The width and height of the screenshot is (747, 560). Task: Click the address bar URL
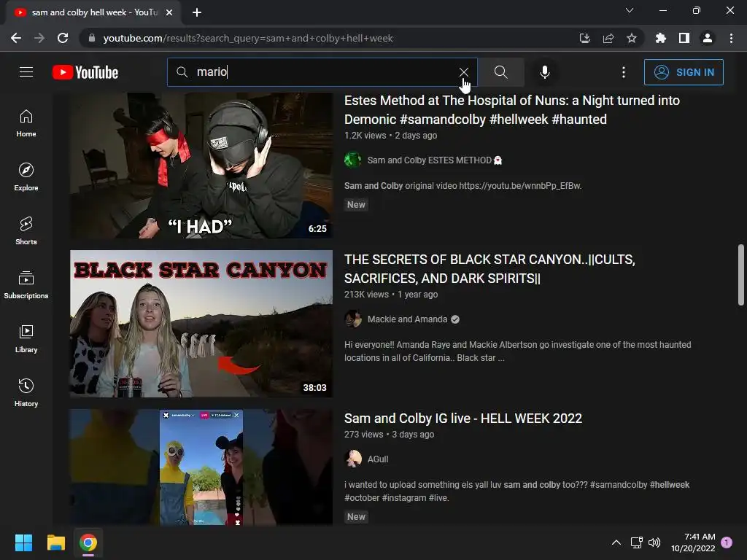click(x=248, y=38)
